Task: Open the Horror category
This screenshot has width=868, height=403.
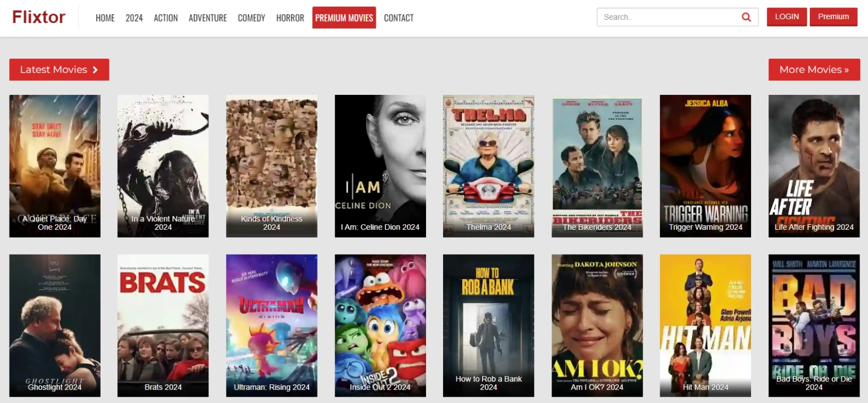Action: [x=290, y=18]
